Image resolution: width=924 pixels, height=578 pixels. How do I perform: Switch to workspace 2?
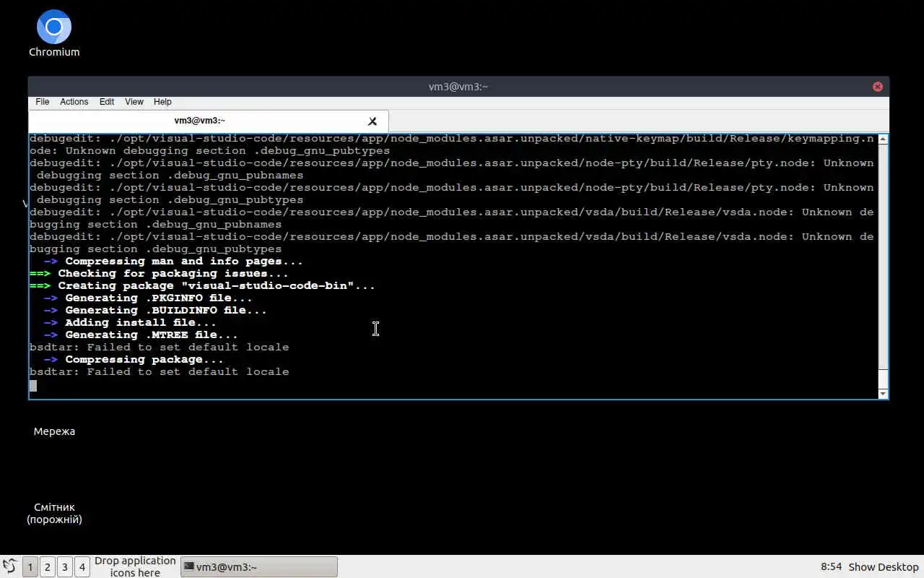[x=48, y=567]
